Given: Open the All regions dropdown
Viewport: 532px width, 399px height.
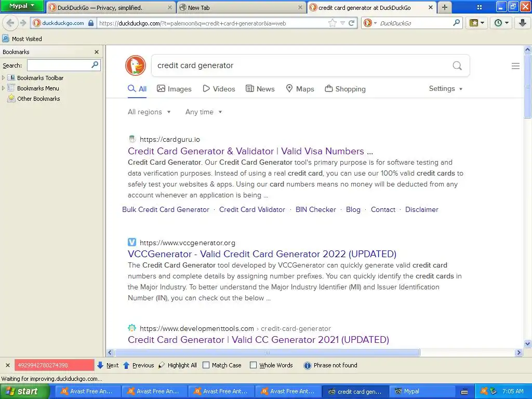Looking at the screenshot, I should coord(149,112).
